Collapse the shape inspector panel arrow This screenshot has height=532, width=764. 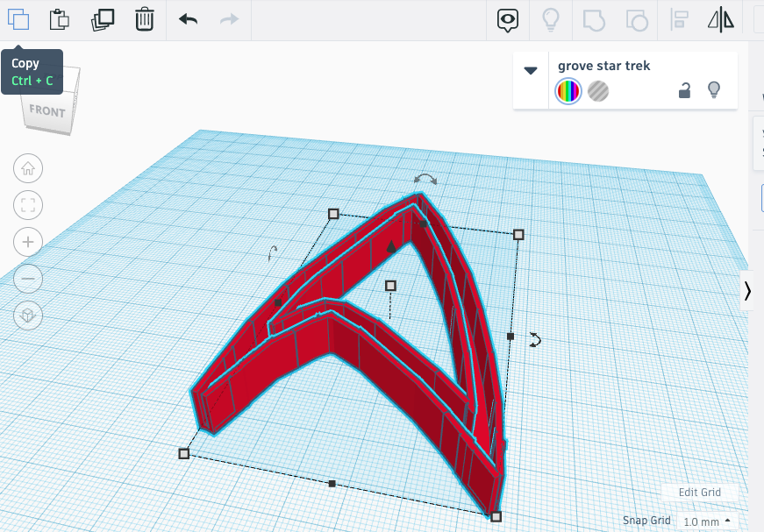click(x=531, y=71)
